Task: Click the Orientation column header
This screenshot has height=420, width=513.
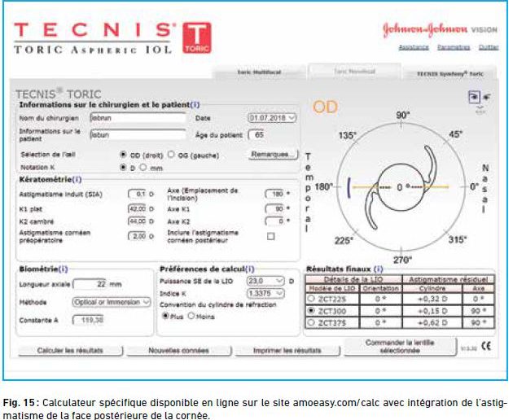Action: coord(380,288)
